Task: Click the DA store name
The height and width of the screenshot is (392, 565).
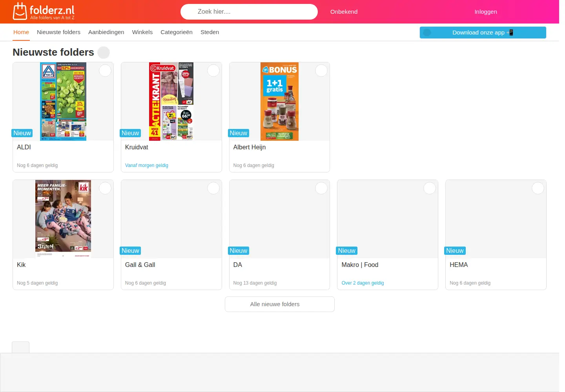Action: [238, 265]
